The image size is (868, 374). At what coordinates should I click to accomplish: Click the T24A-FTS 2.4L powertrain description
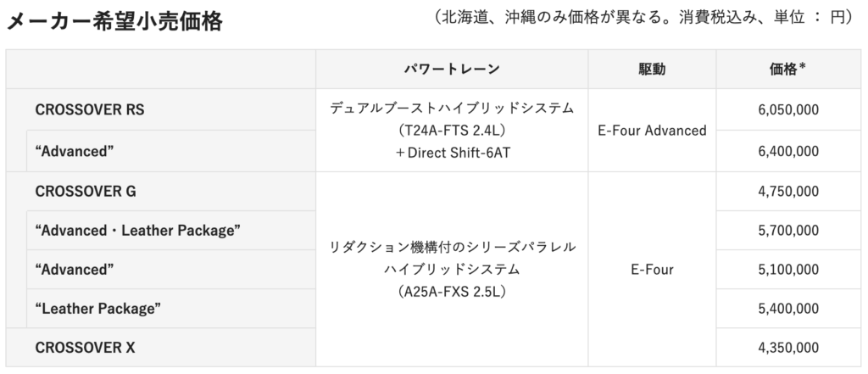coord(452,131)
